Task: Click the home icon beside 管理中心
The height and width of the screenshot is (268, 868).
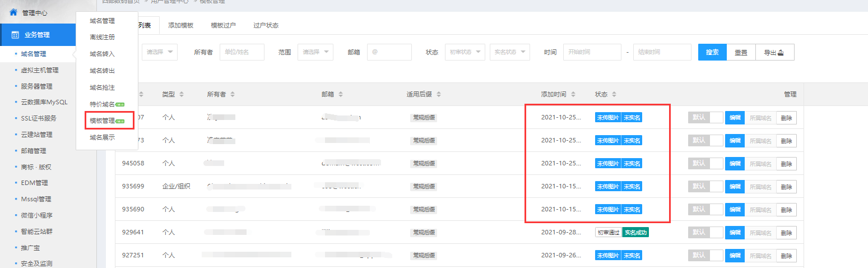Action: click(x=13, y=12)
